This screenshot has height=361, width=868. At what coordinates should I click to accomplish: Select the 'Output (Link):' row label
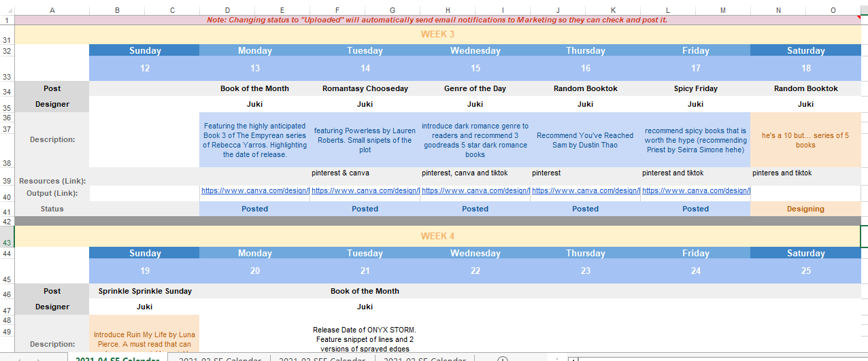pos(52,194)
